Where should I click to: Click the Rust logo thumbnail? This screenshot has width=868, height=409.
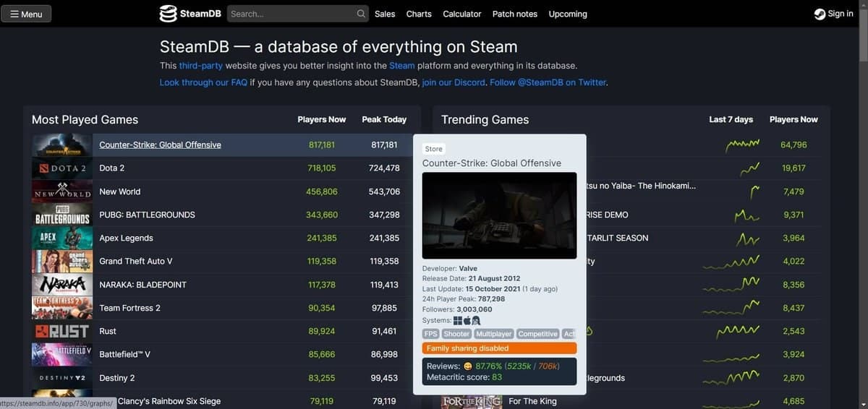62,331
